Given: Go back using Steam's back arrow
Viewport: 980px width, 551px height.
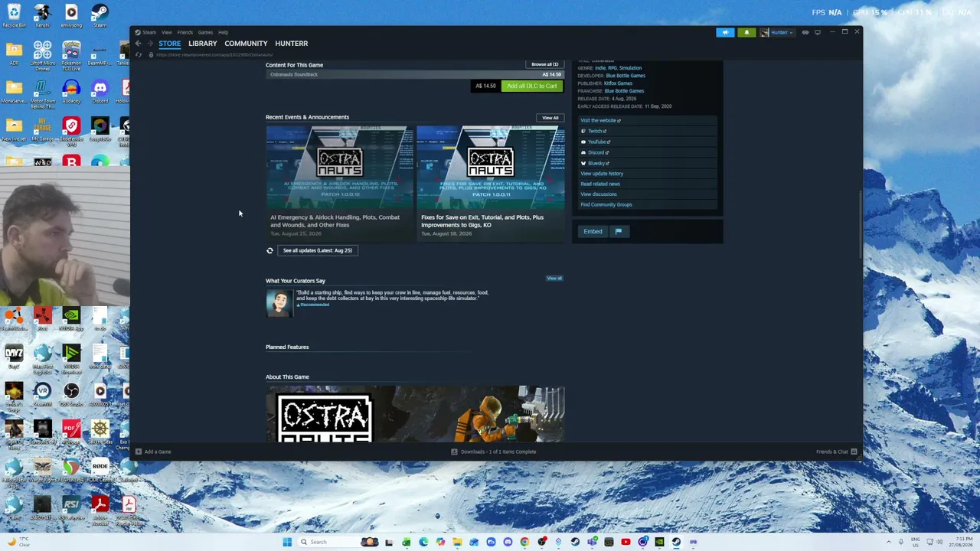Looking at the screenshot, I should click(139, 44).
